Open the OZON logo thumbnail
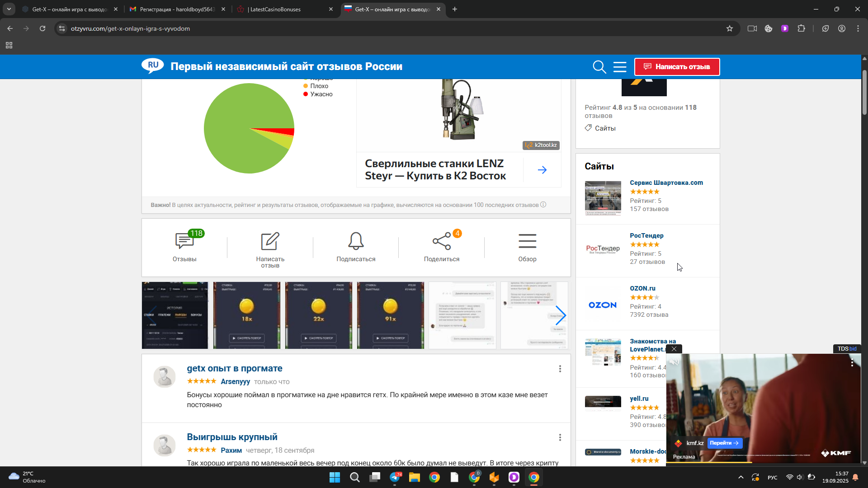This screenshot has width=868, height=488. click(603, 305)
